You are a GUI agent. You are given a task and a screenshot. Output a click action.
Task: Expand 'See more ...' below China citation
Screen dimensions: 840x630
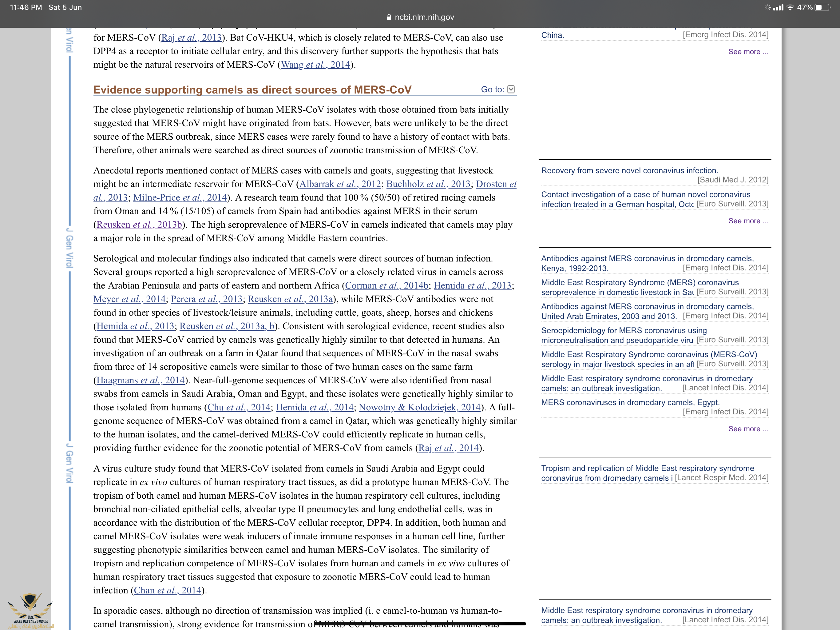click(x=748, y=52)
